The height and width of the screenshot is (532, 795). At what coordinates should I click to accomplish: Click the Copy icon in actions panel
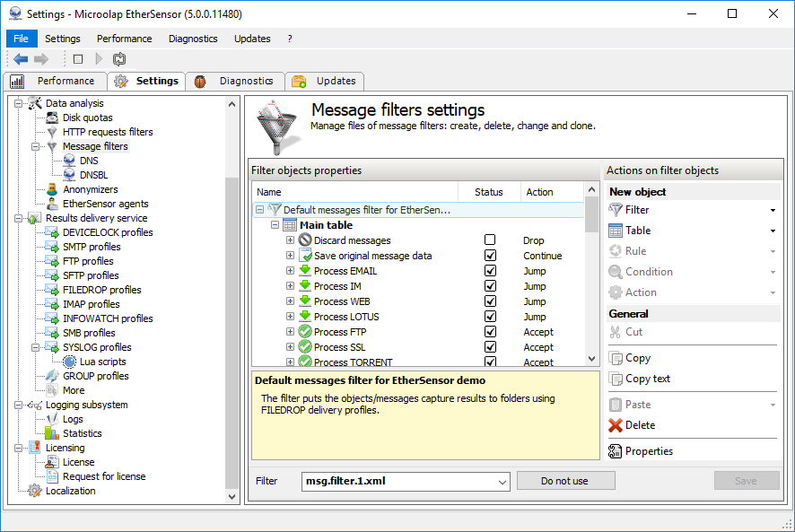(615, 358)
